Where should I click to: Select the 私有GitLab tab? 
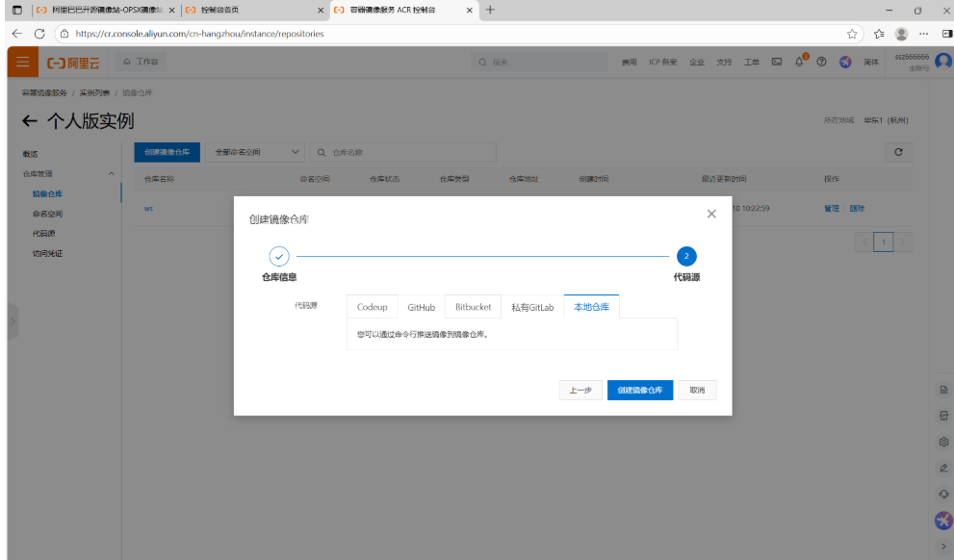click(x=532, y=307)
